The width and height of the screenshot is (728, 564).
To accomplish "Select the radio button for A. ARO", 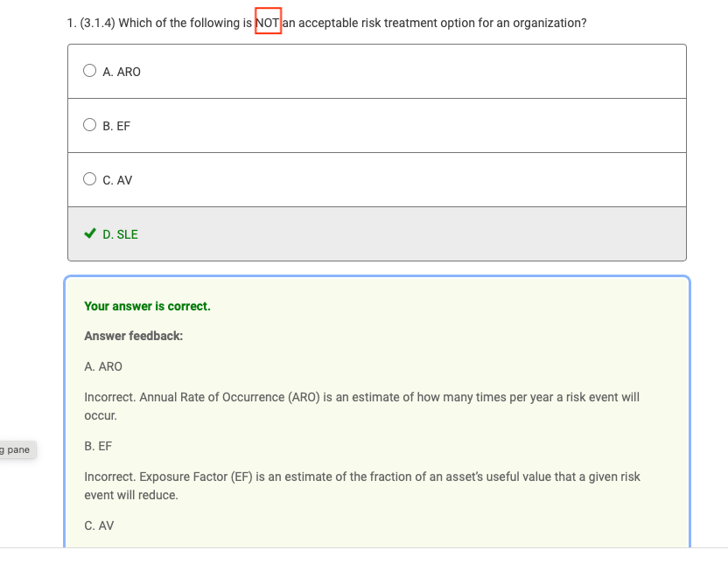I will 89,72.
